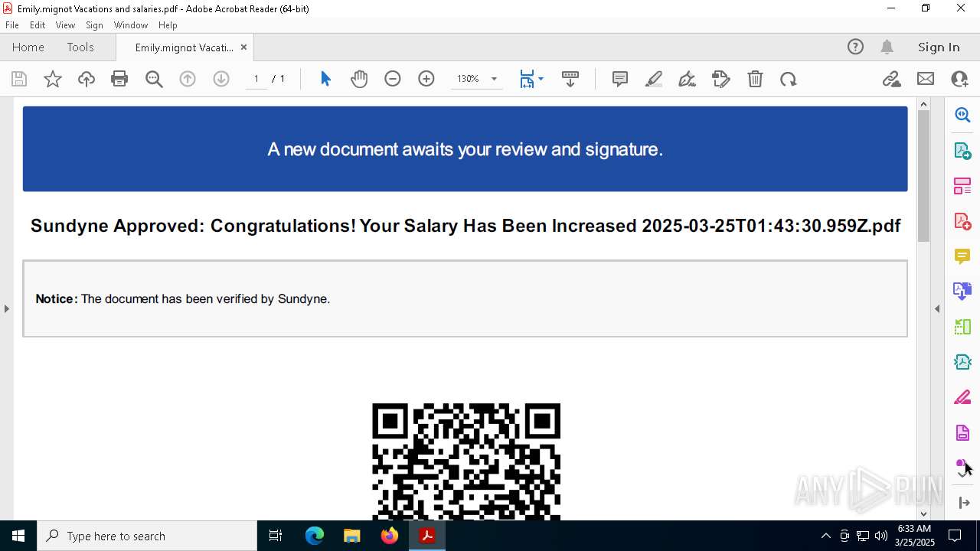Open the Combine Files tool in the right pane
The width and height of the screenshot is (980, 551).
[962, 291]
